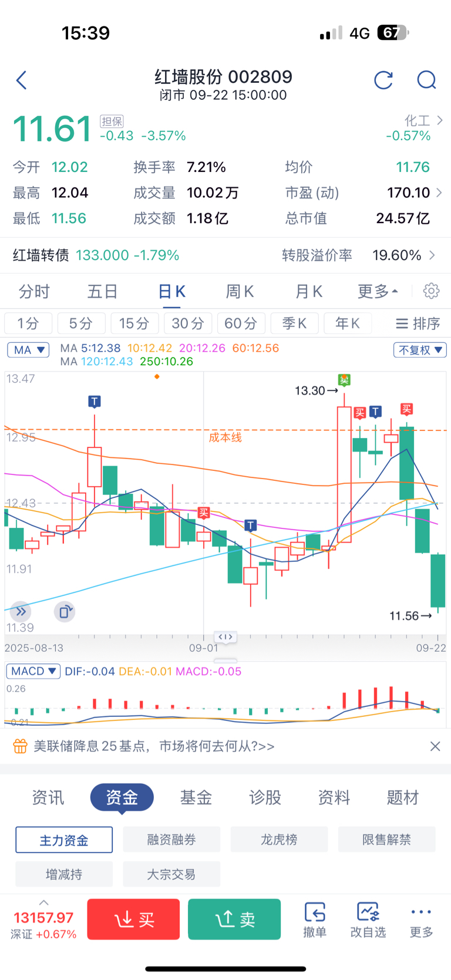
Task: Expand the MACD indicator selector
Action: [x=33, y=671]
